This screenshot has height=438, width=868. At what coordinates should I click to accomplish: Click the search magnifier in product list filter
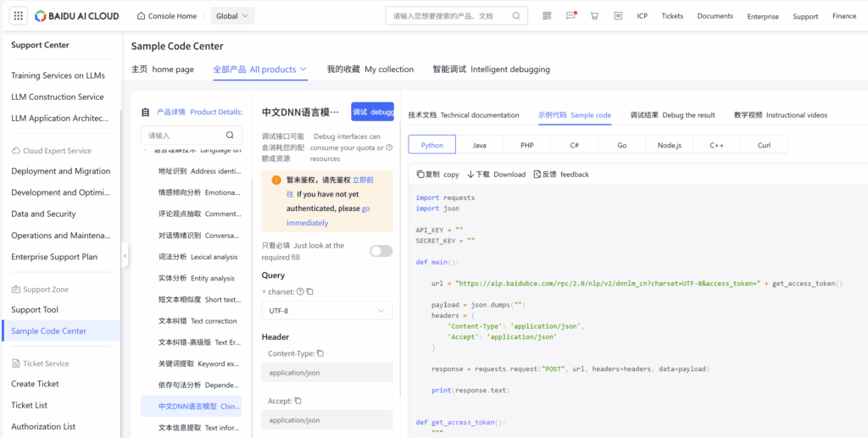point(230,136)
